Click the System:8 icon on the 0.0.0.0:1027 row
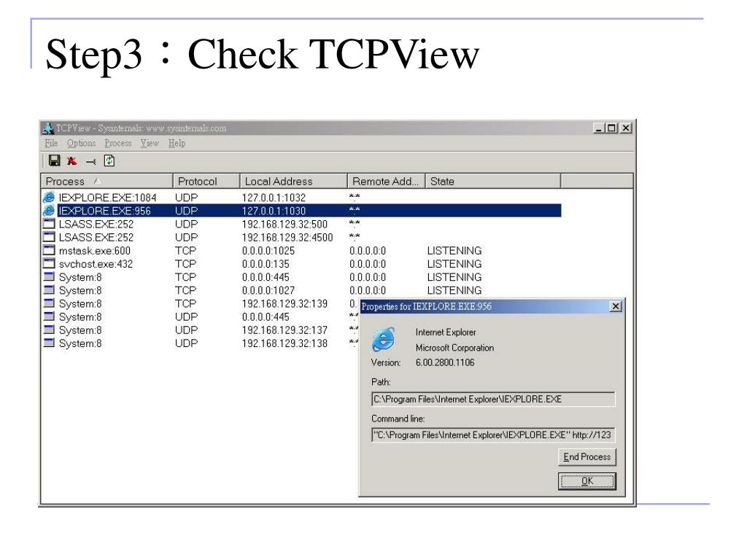 [x=49, y=289]
